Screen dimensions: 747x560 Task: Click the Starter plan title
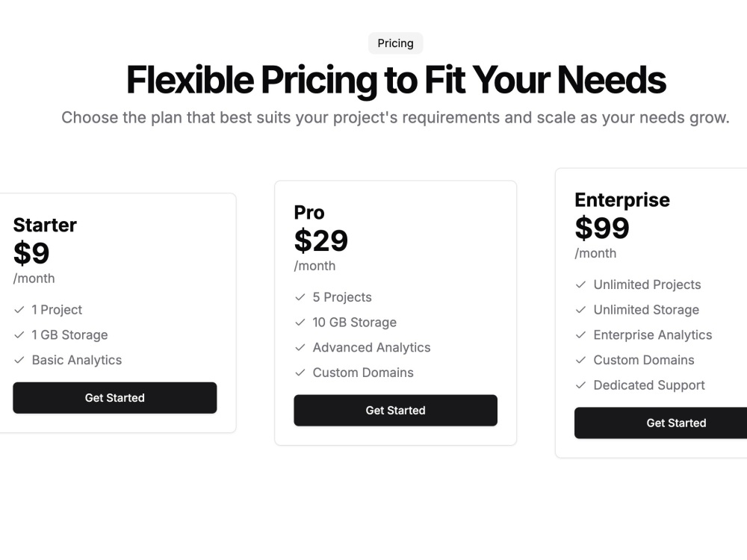45,225
